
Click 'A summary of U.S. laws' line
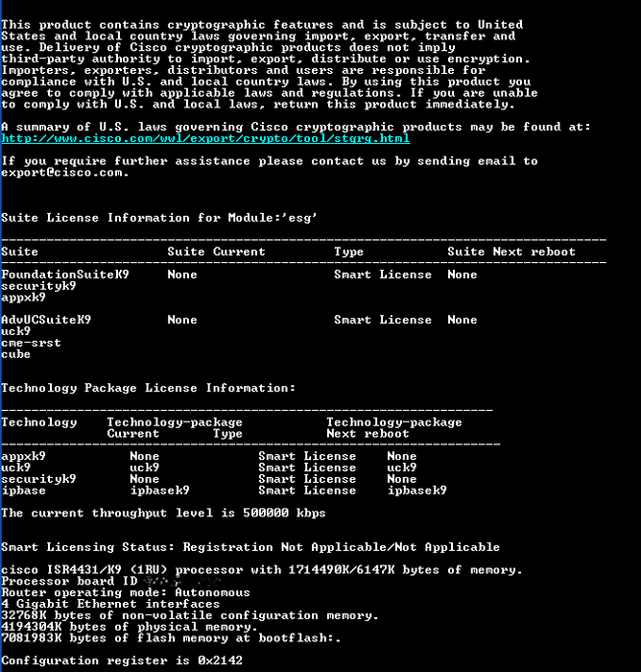(296, 127)
